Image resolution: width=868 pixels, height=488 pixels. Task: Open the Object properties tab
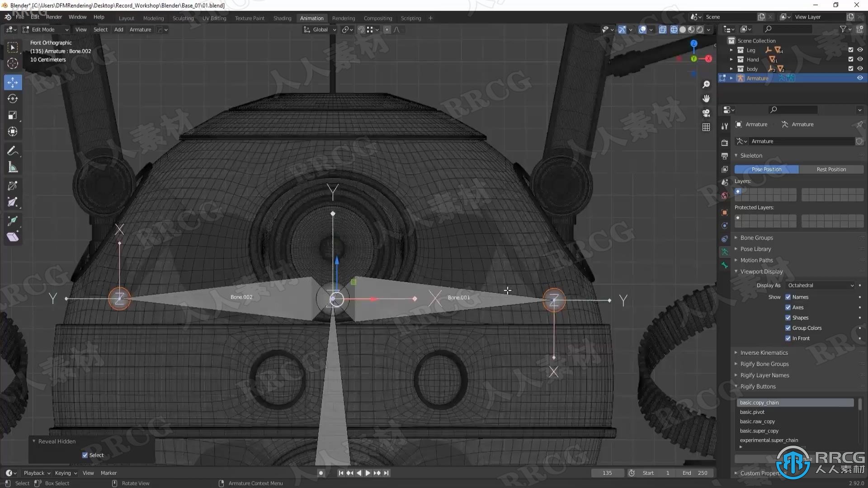click(x=725, y=212)
